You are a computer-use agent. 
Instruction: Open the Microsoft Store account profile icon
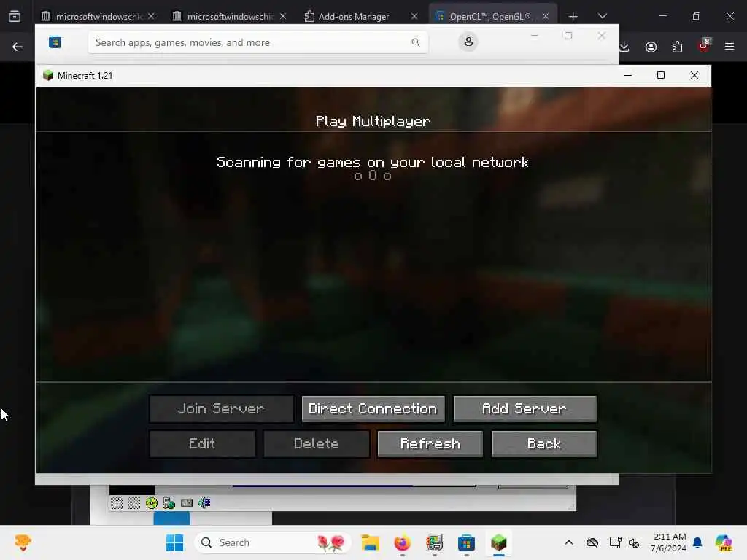(468, 42)
